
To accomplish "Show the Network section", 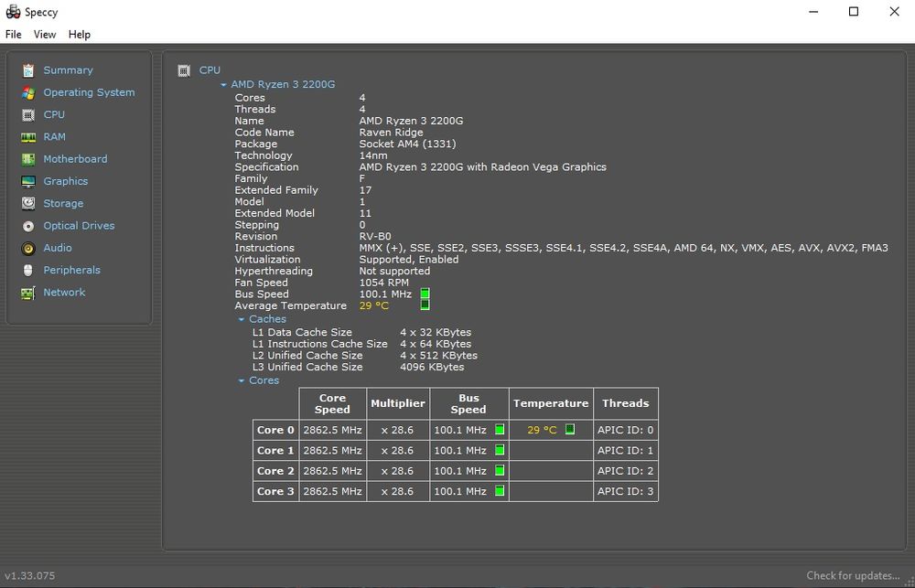I will [64, 292].
